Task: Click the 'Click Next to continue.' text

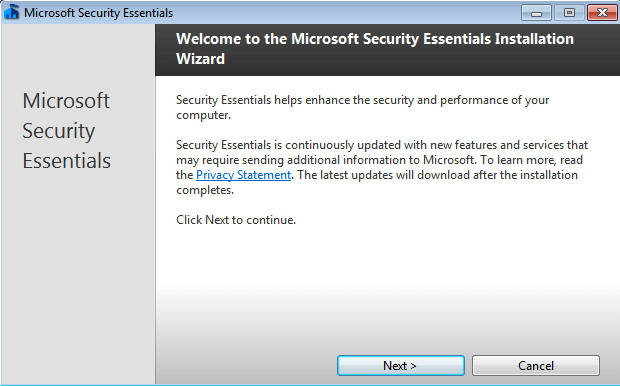Action: coord(236,220)
